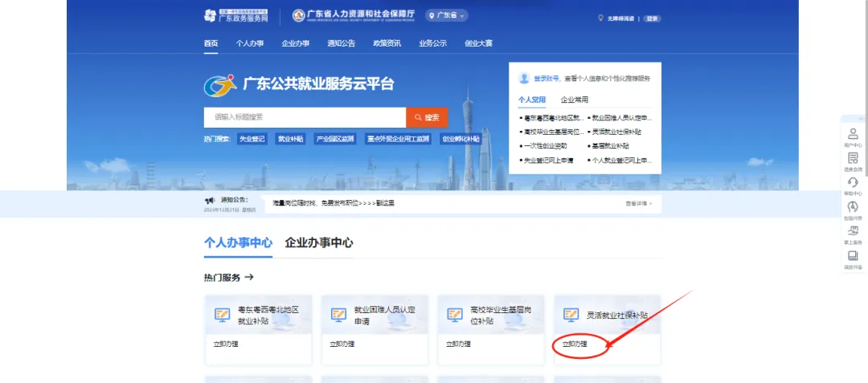Switch to 企业办事中心 tab

pos(319,242)
